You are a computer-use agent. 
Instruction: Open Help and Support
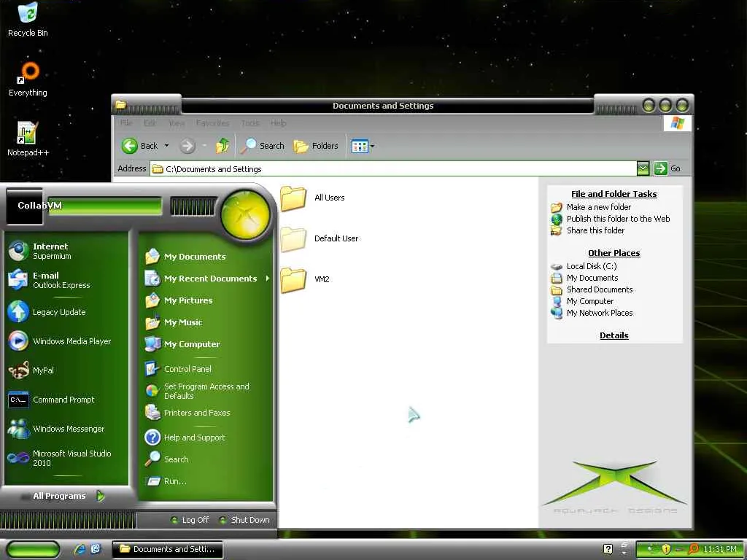(x=206, y=437)
